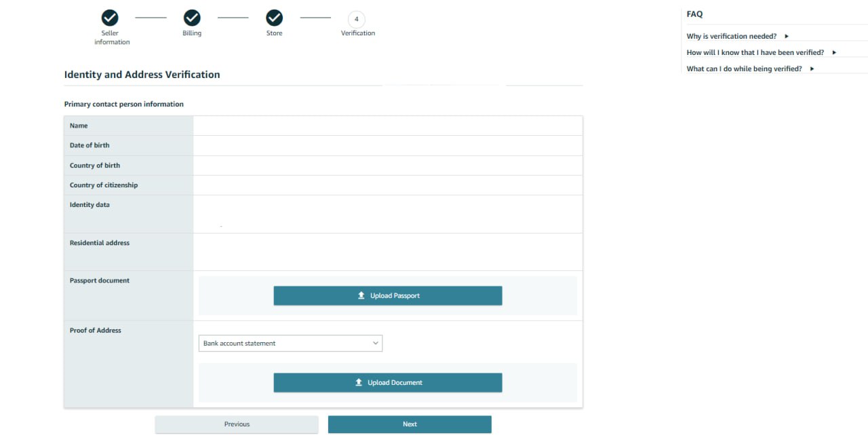
Task: Expand the 'How will I know that I have been verified?' FAQ entry
Action: pos(833,52)
